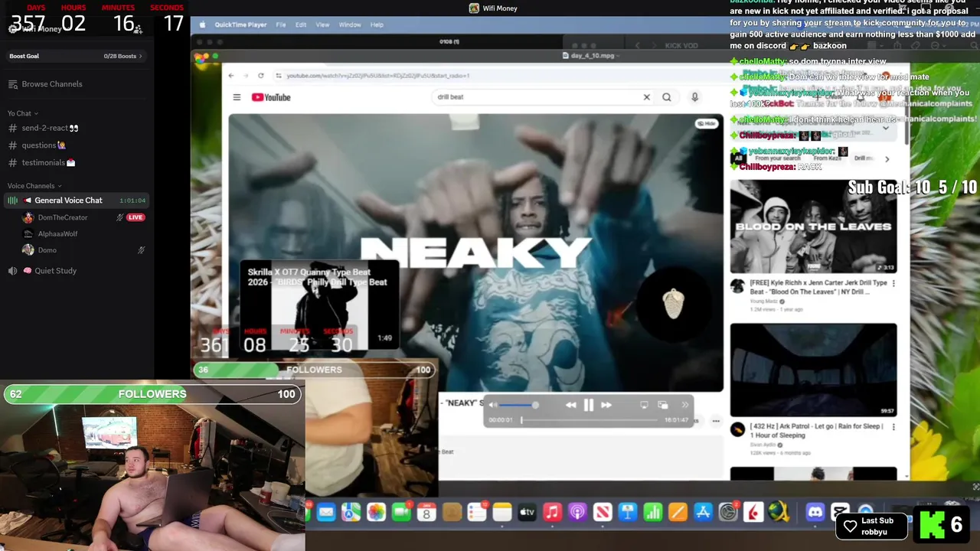Open the Edit menu

301,24
